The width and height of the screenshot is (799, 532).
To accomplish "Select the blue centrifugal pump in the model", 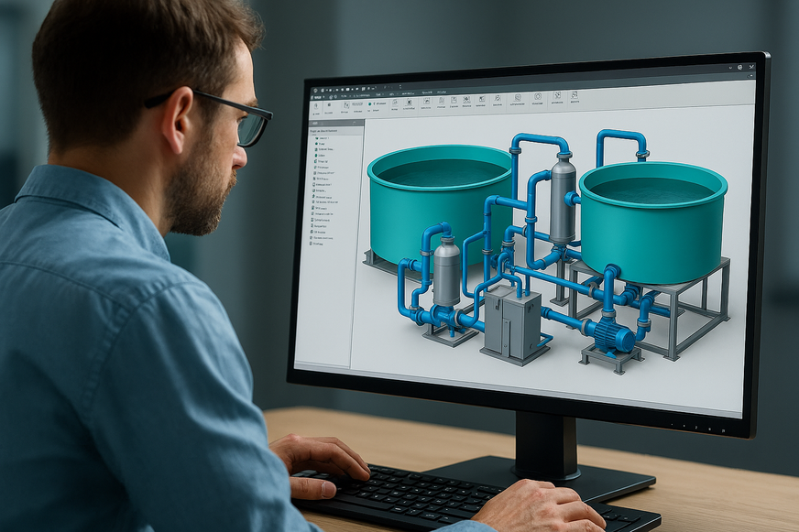I will (x=608, y=333).
